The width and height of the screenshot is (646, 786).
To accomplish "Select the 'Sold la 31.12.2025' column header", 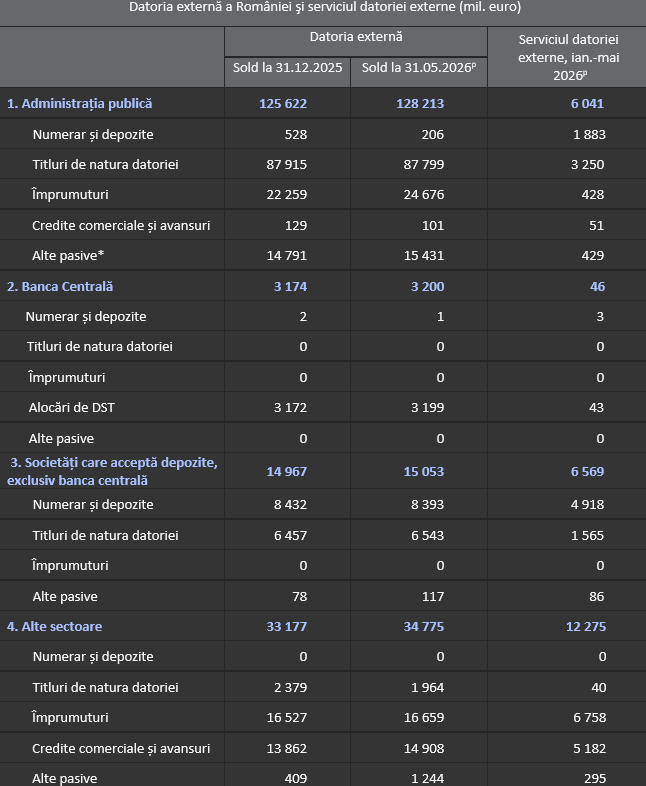I will click(287, 68).
